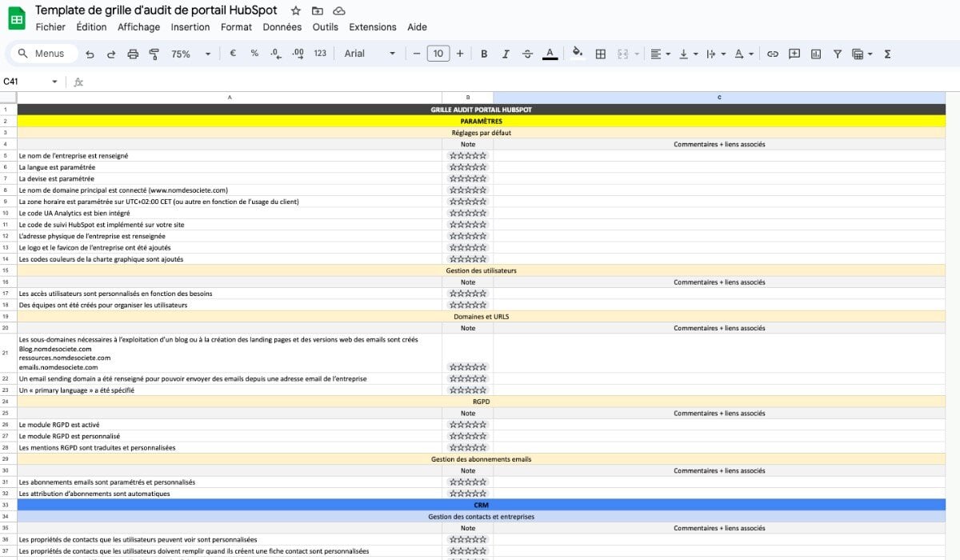
Task: Insert a comment icon
Action: click(794, 54)
